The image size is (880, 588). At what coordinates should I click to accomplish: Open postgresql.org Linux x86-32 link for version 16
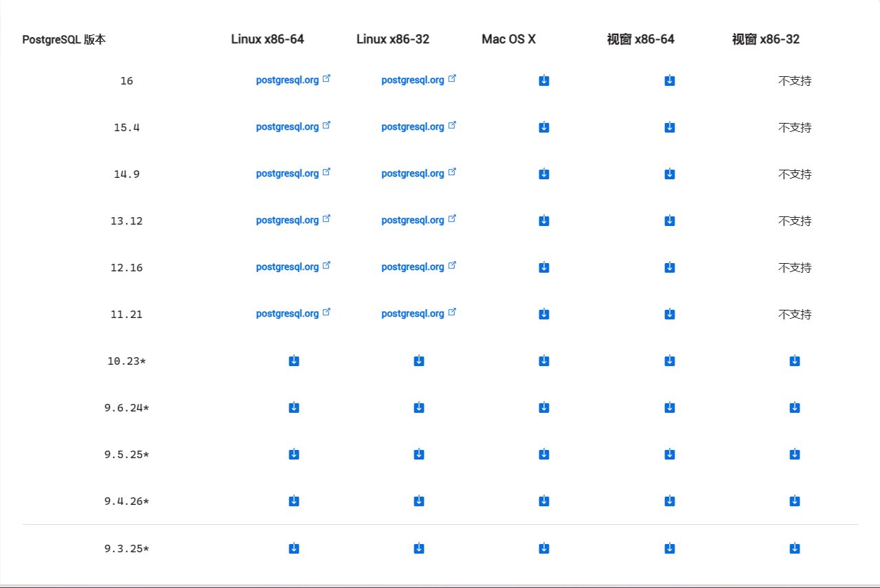tap(419, 80)
